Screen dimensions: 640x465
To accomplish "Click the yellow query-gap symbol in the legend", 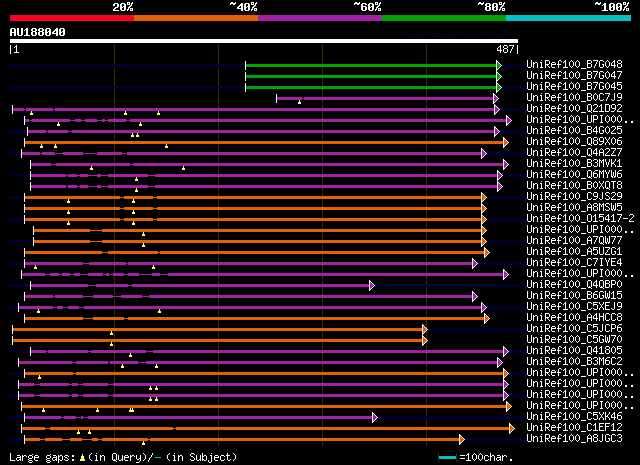I will [x=82, y=458].
